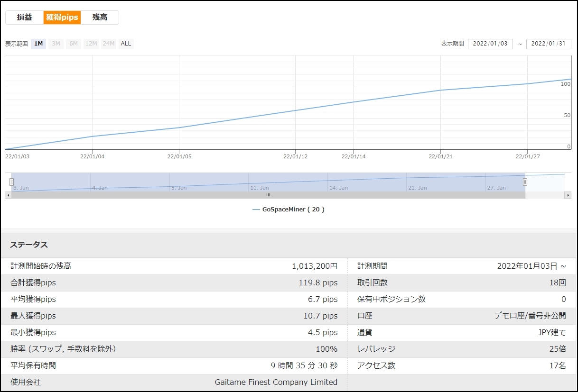Click the scrollbar track below the chart

point(268,195)
